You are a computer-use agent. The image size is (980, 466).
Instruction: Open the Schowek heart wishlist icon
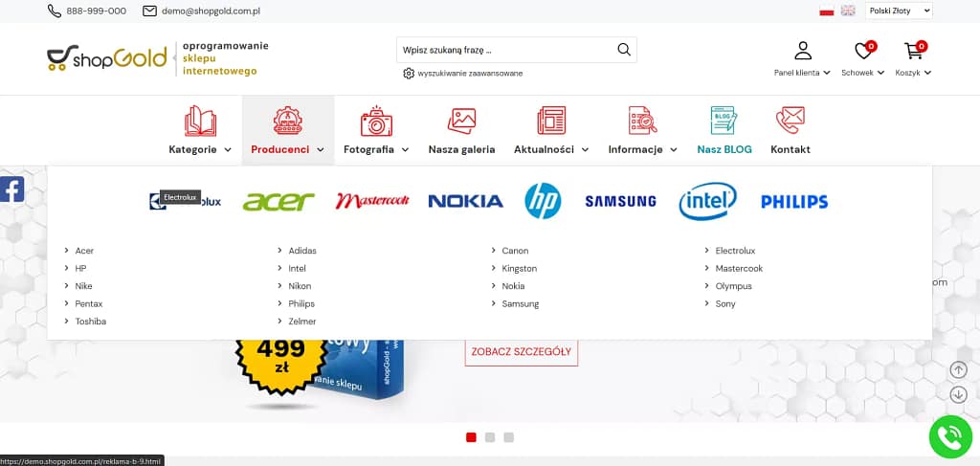(864, 51)
